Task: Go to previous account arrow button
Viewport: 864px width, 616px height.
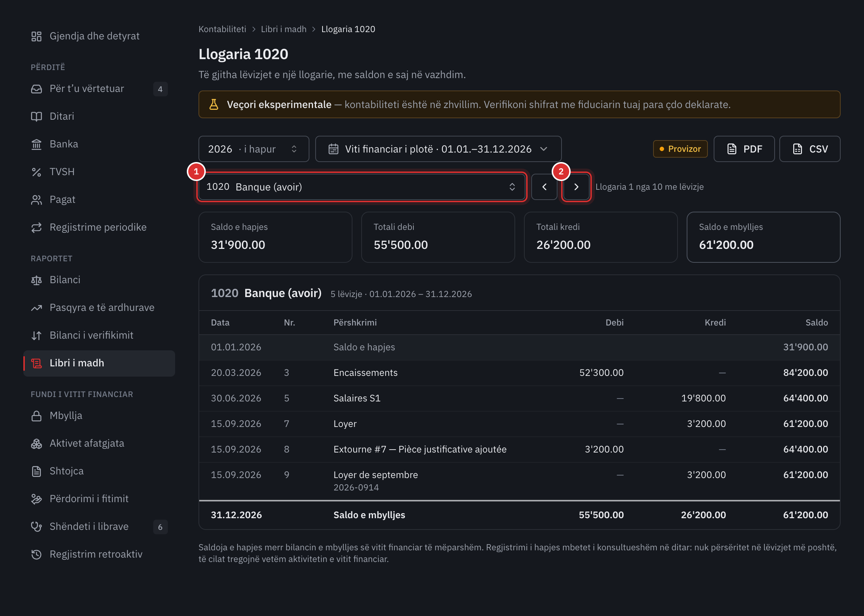Action: (544, 186)
